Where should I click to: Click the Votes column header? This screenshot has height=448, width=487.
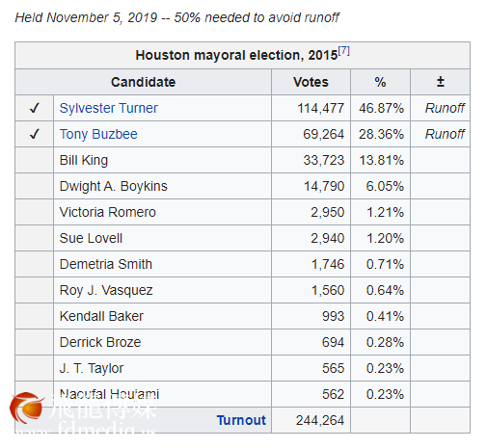[311, 82]
